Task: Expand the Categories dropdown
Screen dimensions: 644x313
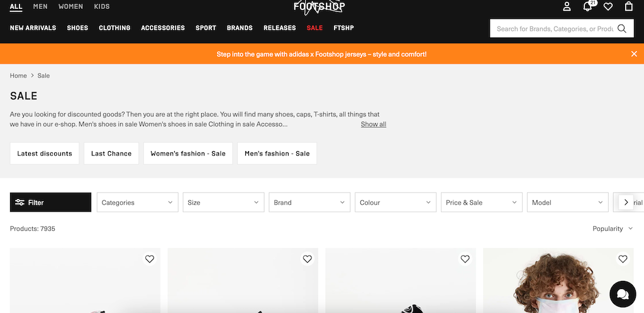Action: click(x=138, y=202)
